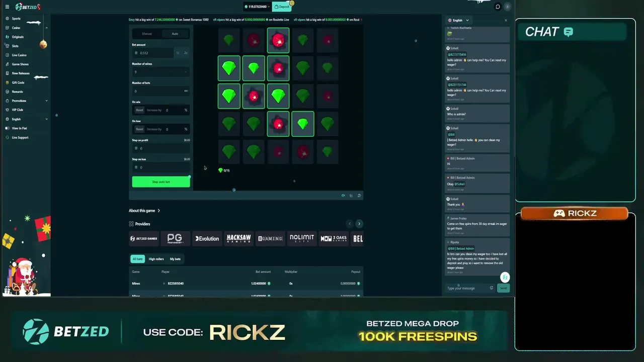Select the bright gem tile in row four
The image size is (644, 362).
tap(302, 124)
